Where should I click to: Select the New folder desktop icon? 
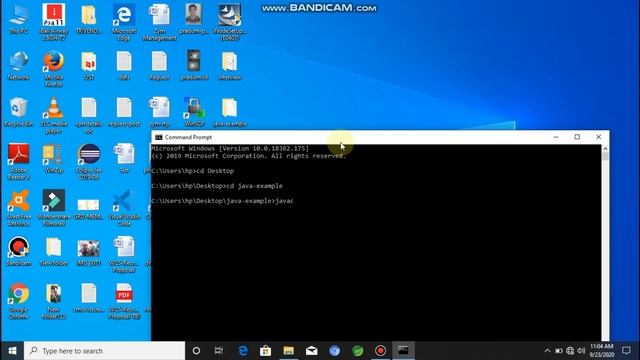coord(53,251)
